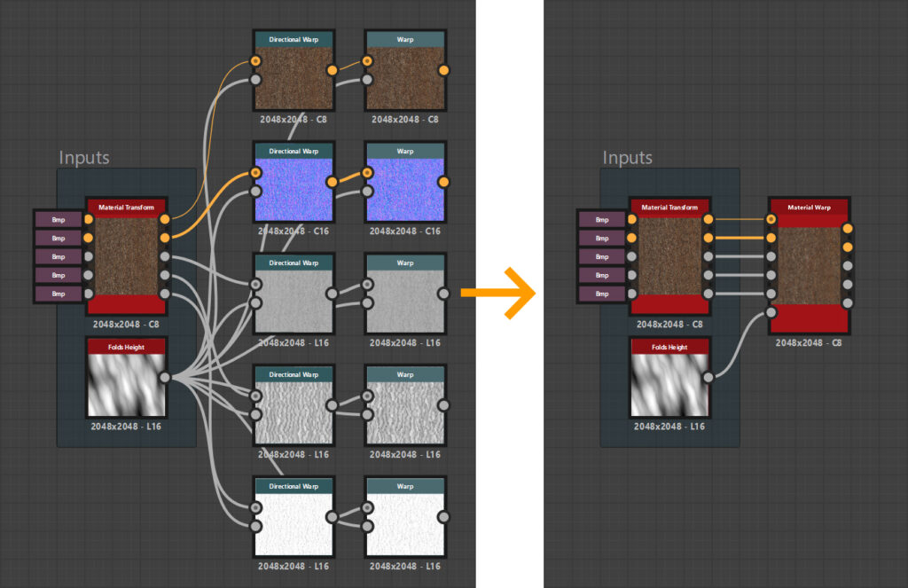
Task: Click the Folds Height output pin wired to Material Warp
Action: click(x=708, y=378)
